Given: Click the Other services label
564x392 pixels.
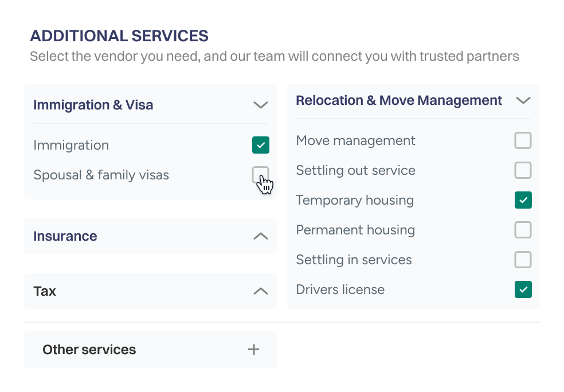Looking at the screenshot, I should (x=89, y=350).
